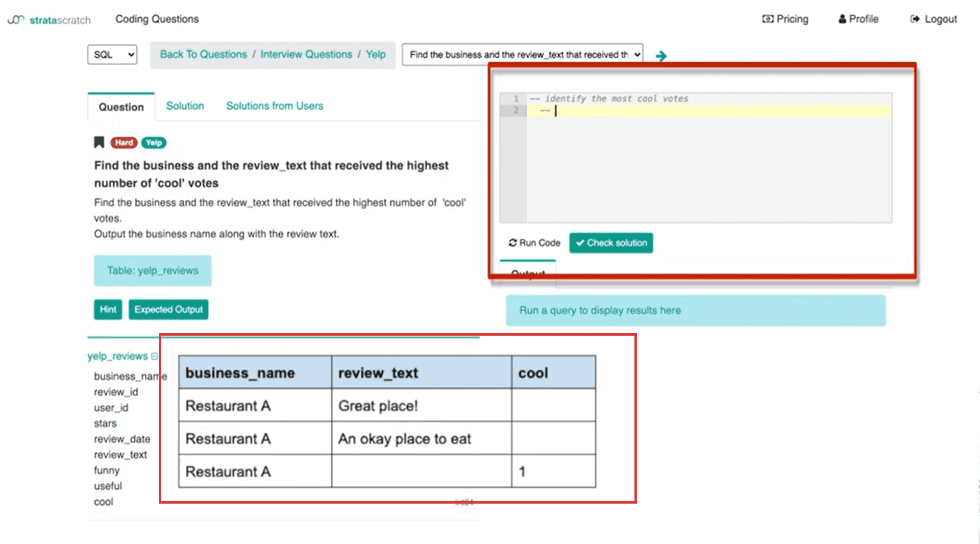
Task: Open the SQL language dropdown
Action: click(x=112, y=54)
